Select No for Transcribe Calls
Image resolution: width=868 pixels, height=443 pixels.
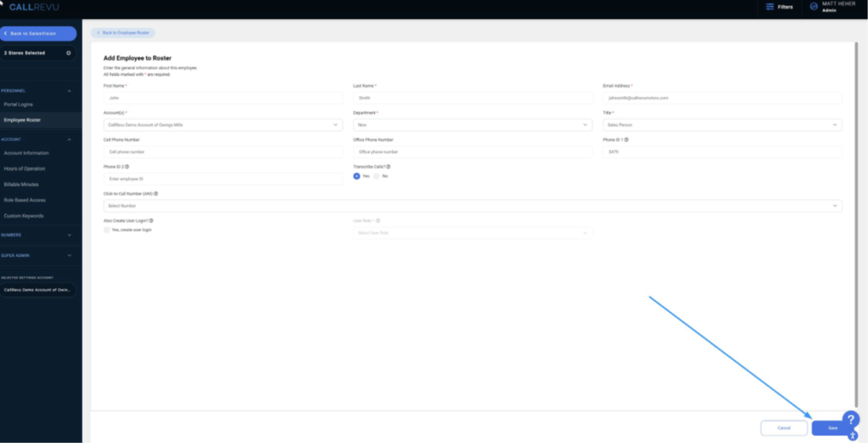point(376,175)
